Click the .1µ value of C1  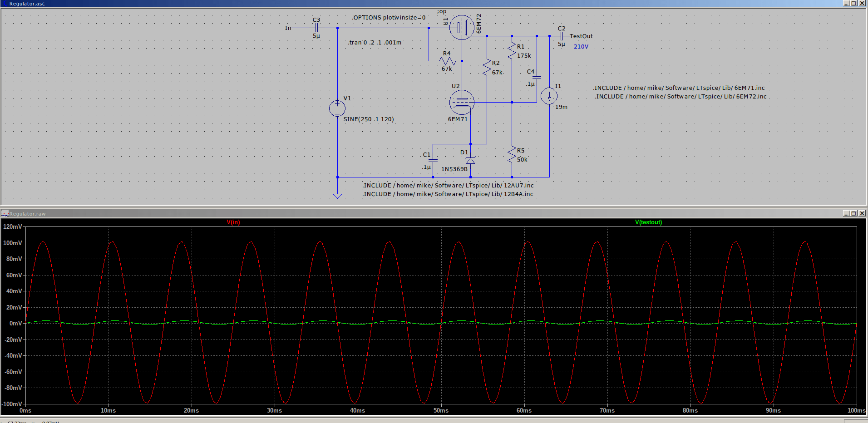pyautogui.click(x=426, y=167)
